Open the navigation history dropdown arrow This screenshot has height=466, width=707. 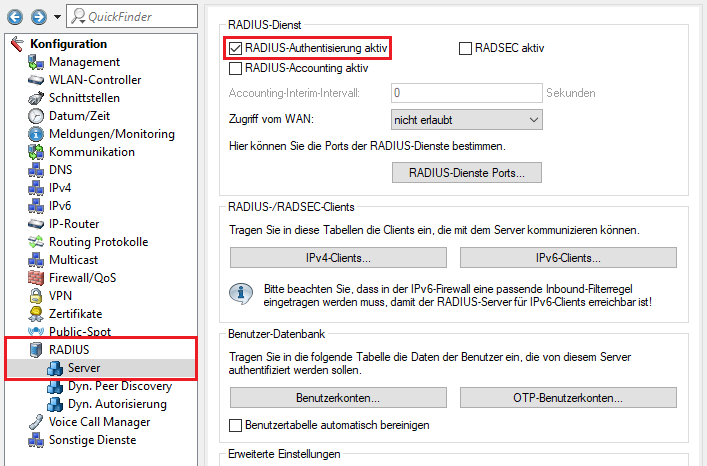tap(57, 17)
